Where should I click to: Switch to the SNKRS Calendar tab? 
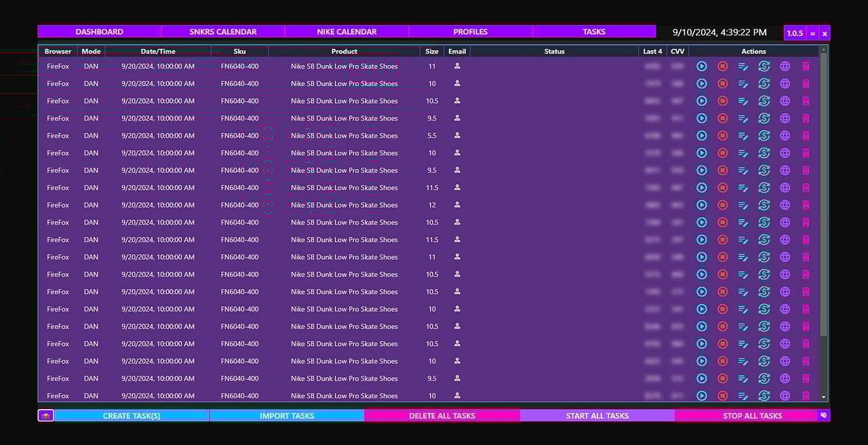coord(223,31)
